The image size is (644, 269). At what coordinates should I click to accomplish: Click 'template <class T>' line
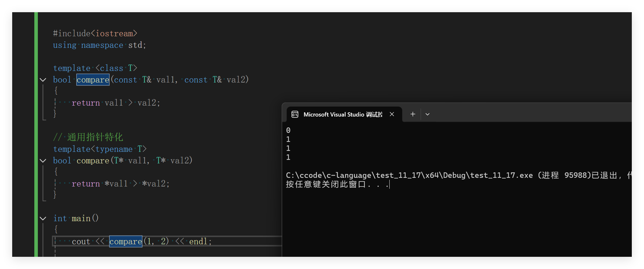(x=95, y=68)
